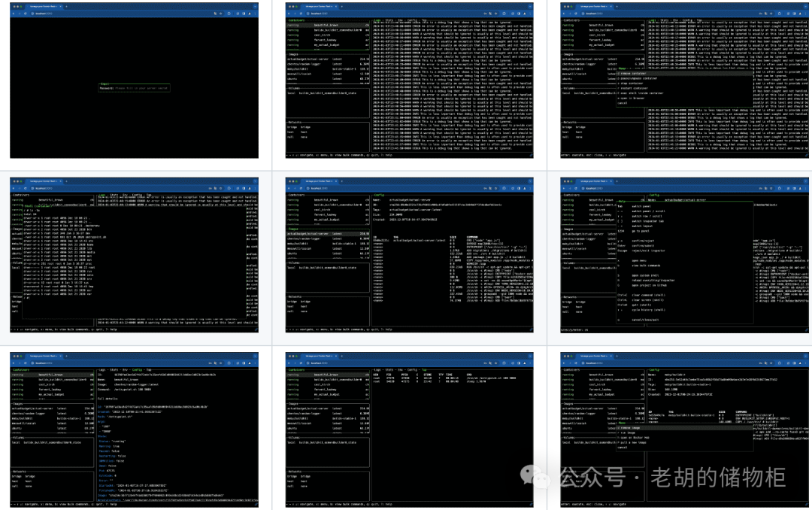
Task: Select buildx_buildkit volume row in log-view screenshot
Action: pos(329,93)
